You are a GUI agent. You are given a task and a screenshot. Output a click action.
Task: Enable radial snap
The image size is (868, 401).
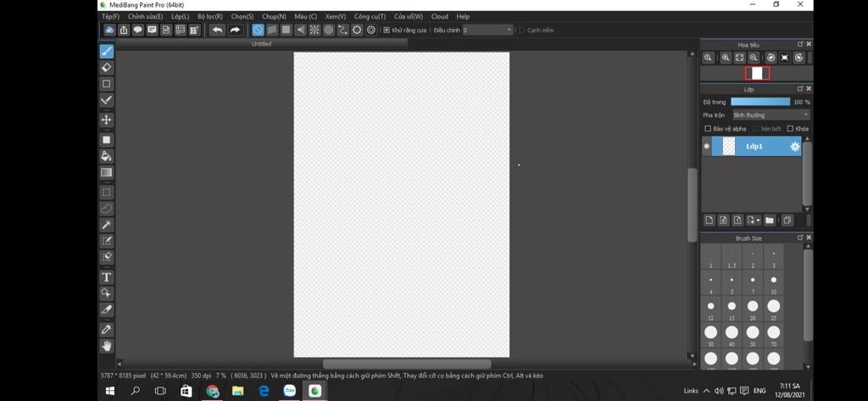[314, 30]
